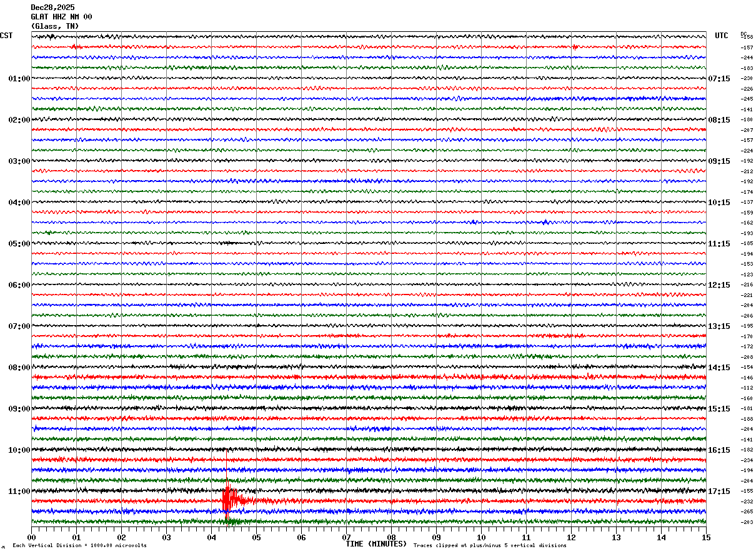Click the DC offset value -245
The image size is (756, 554).
(x=747, y=99)
